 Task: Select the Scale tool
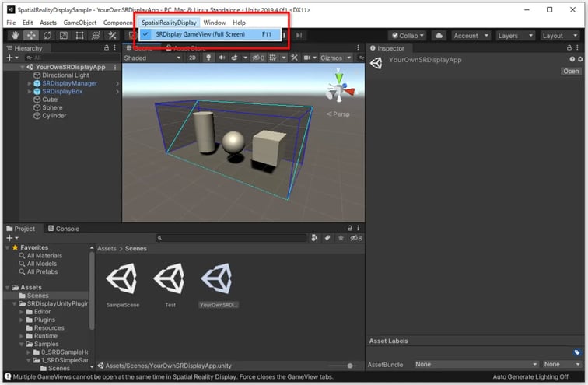tap(64, 36)
